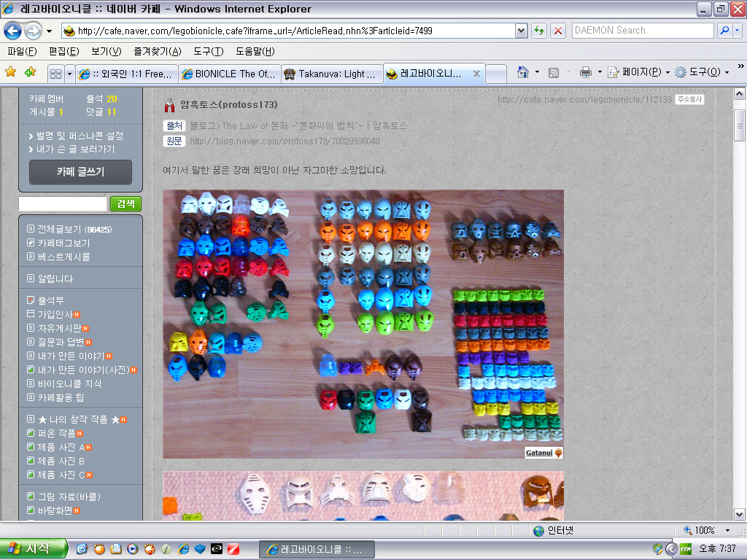Open the 도구(T) menu
The height and width of the screenshot is (560, 747).
(x=208, y=52)
